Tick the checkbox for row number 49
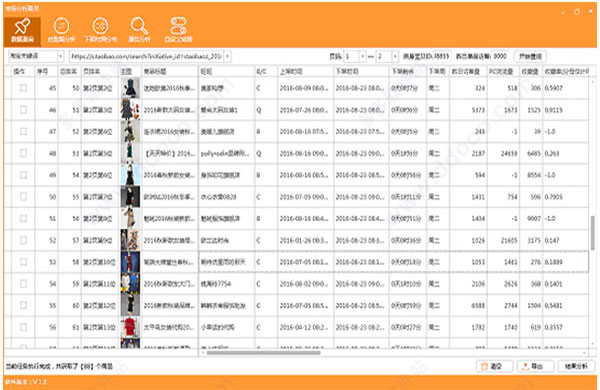This screenshot has height=390, width=600. (x=23, y=175)
